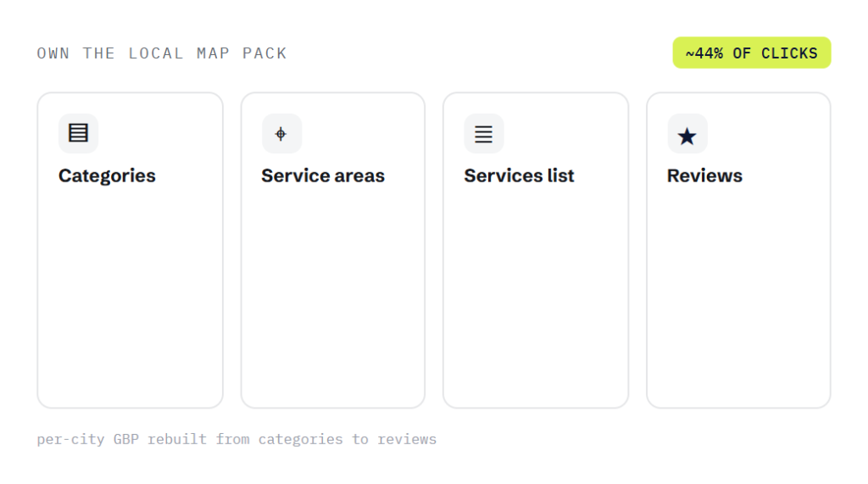
Task: Click the per-city GBP rebuilt footer caption
Action: pos(236,439)
